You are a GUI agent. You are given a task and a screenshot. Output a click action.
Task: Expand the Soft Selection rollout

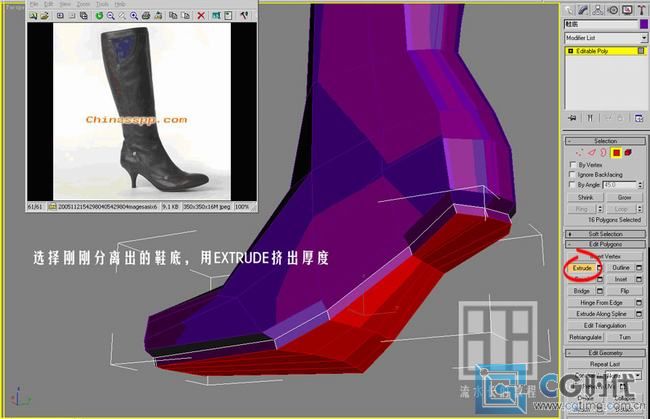[x=605, y=234]
